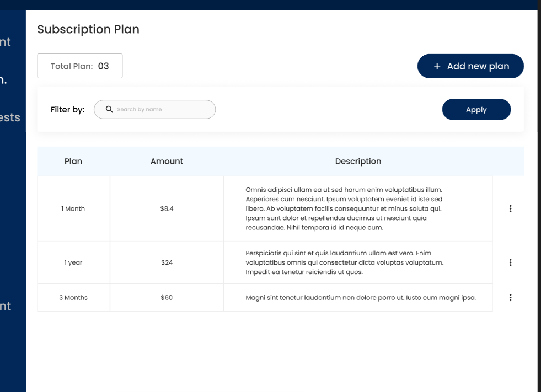Select the $24 amount cell
The image size is (541, 392).
click(x=167, y=262)
